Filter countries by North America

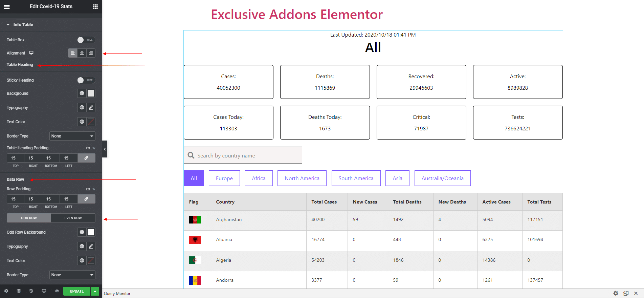(302, 178)
